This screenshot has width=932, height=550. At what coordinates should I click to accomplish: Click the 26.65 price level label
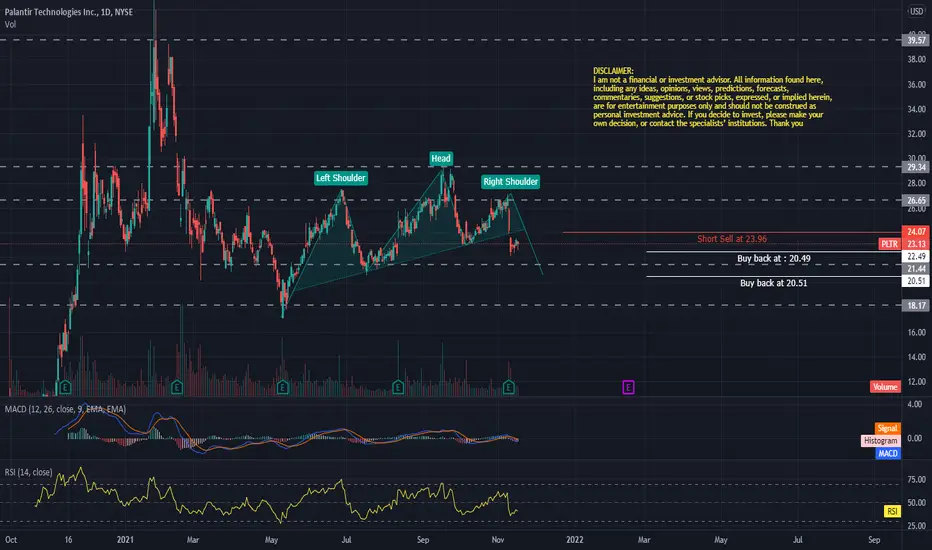click(916, 200)
